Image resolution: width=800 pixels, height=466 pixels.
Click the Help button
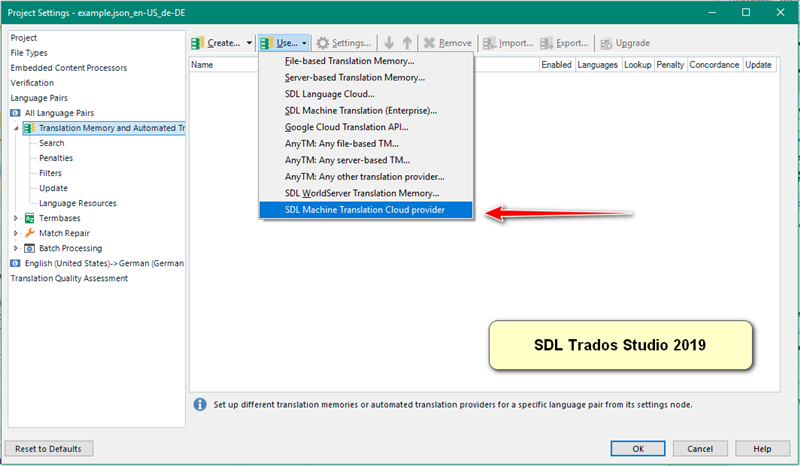click(x=762, y=449)
